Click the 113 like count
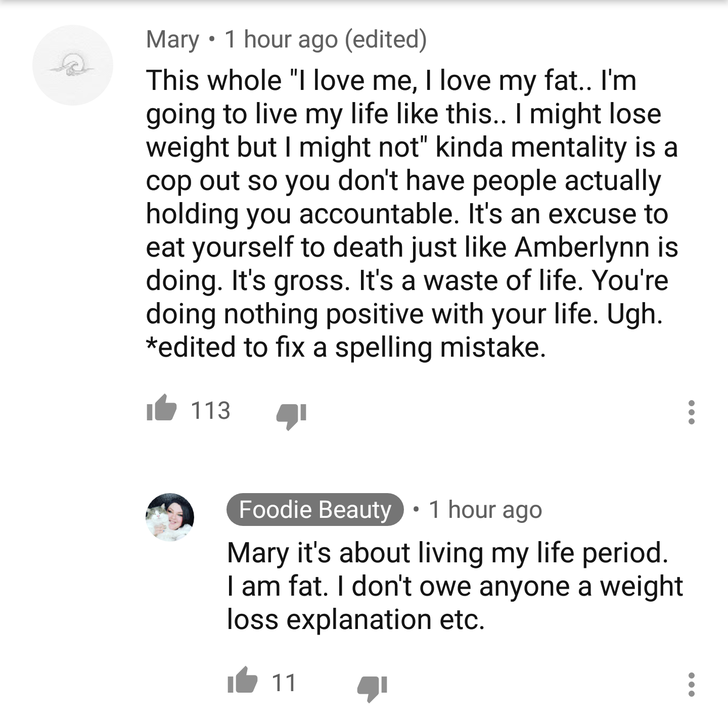The width and height of the screenshot is (728, 725). 211,410
